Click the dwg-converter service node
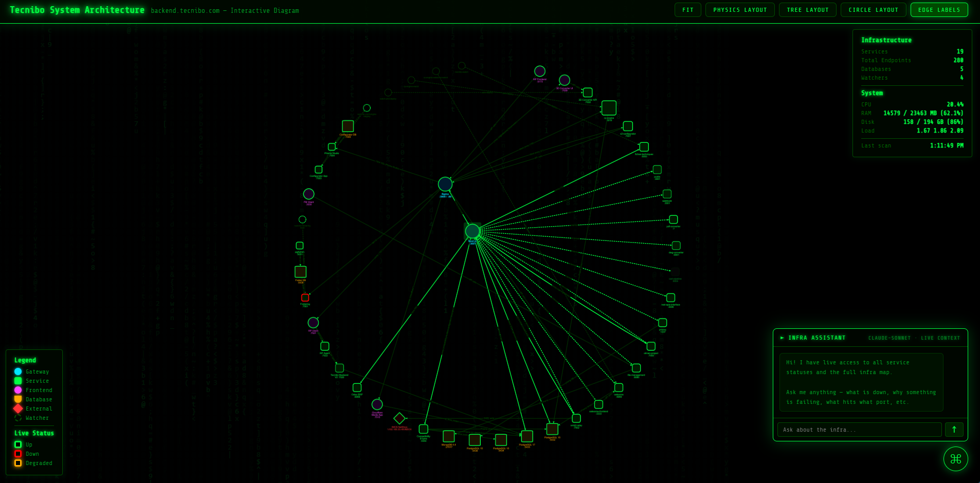Image resolution: width=980 pixels, height=483 pixels. (676, 246)
